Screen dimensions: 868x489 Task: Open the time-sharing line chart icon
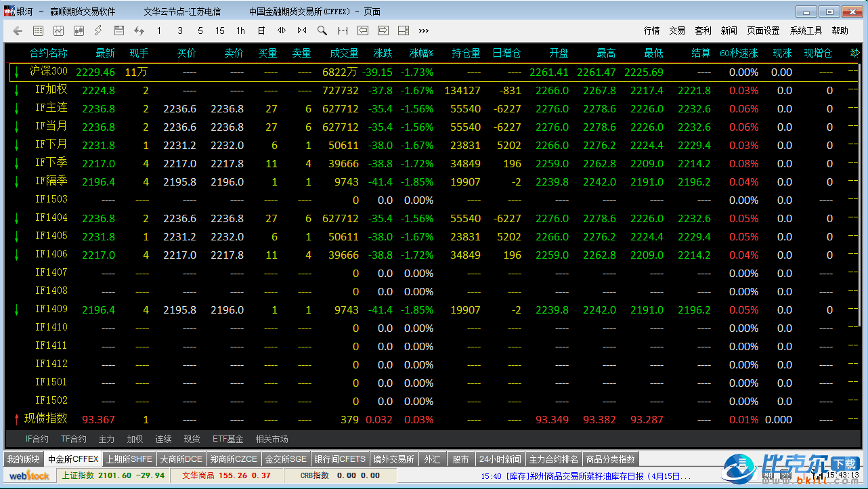click(x=59, y=30)
